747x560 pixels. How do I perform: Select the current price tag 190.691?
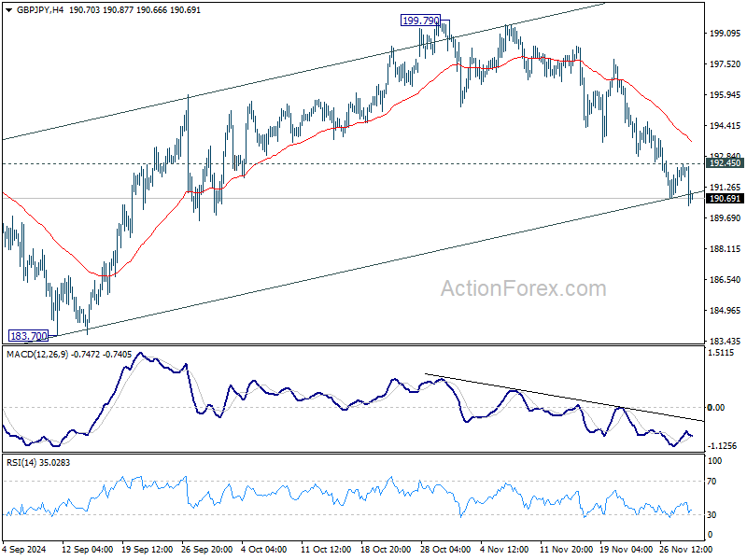point(725,199)
